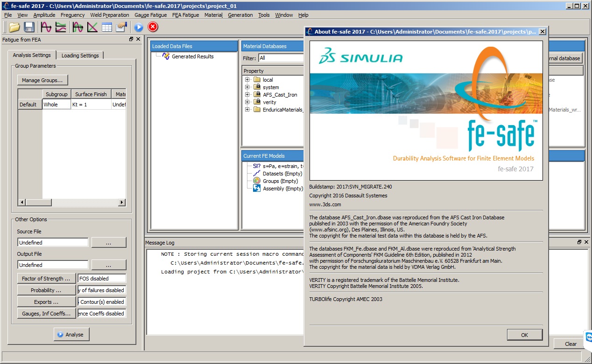Click the group table horizontal scrollbar right arrow

tap(122, 203)
